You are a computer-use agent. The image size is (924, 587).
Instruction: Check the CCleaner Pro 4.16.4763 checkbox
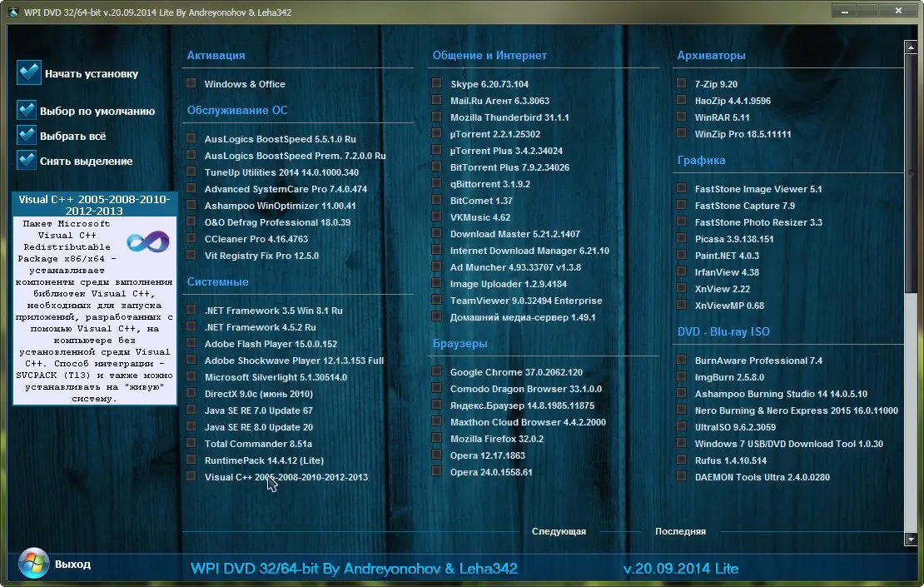pyautogui.click(x=191, y=240)
